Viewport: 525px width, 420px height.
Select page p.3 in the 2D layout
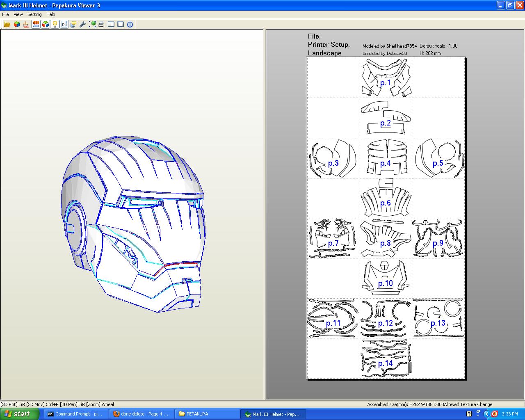(333, 158)
